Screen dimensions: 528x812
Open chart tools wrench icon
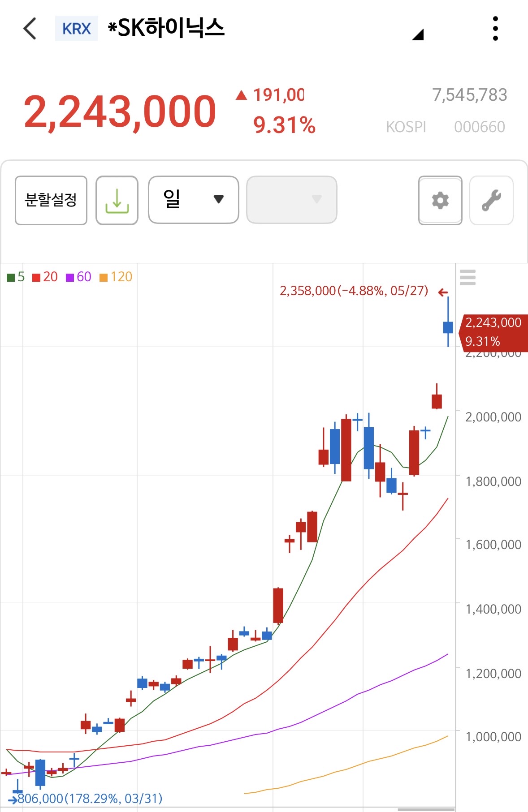click(491, 200)
